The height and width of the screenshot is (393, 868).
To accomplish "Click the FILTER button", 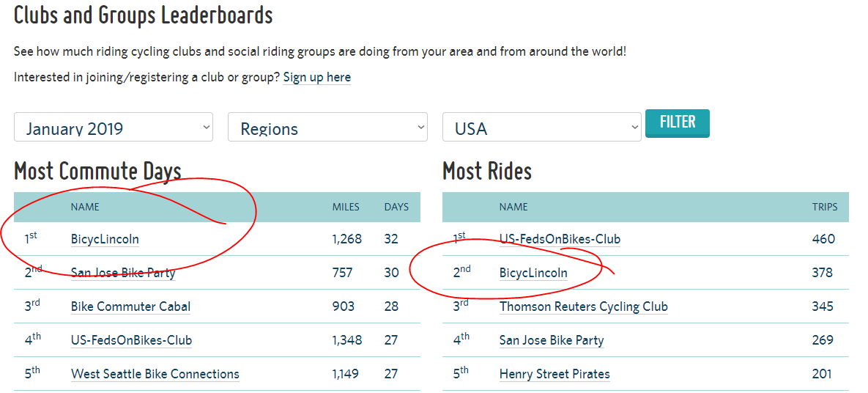I will 678,123.
